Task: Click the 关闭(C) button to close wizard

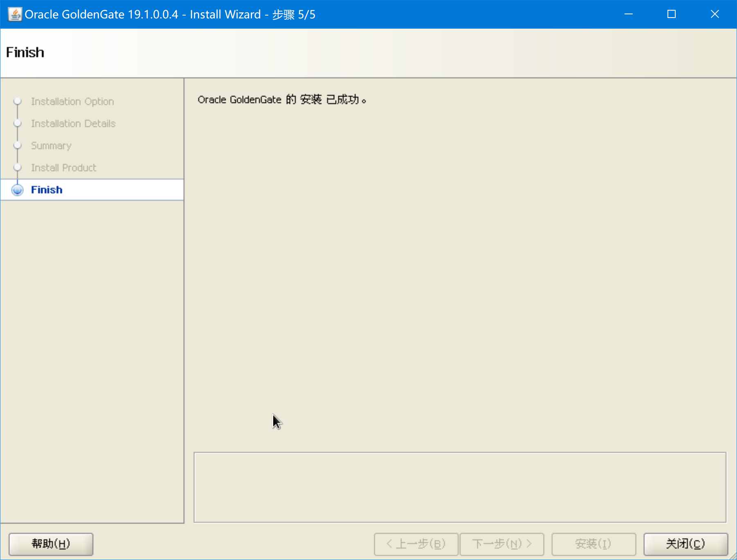Action: [685, 544]
